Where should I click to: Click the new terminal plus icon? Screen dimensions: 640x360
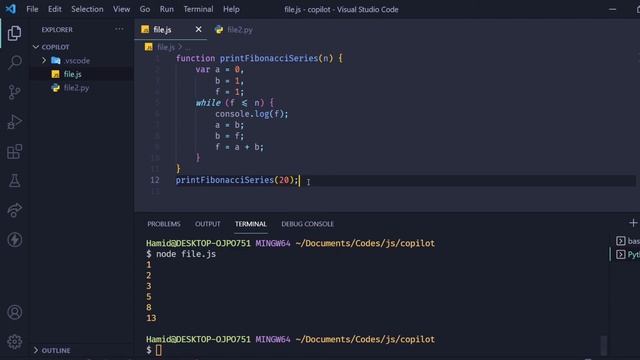point(633,223)
